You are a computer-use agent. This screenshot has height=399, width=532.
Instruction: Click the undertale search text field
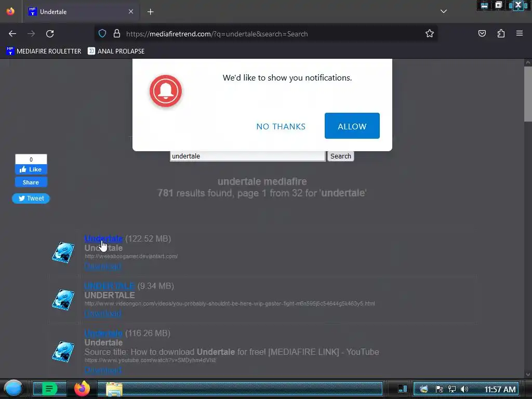pos(248,156)
